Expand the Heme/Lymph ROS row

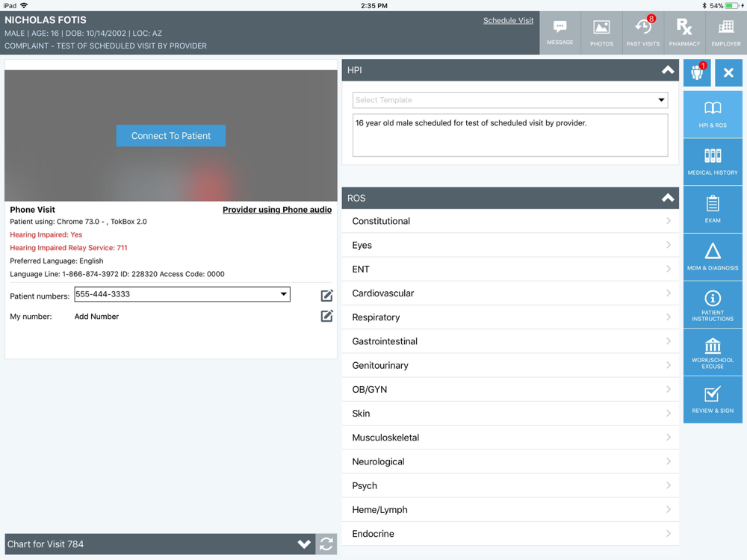coord(510,509)
